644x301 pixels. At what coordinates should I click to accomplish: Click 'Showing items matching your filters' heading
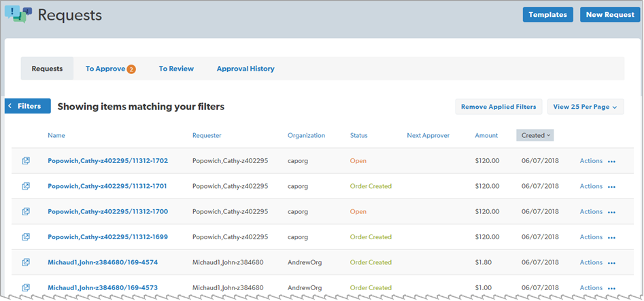pyautogui.click(x=141, y=107)
